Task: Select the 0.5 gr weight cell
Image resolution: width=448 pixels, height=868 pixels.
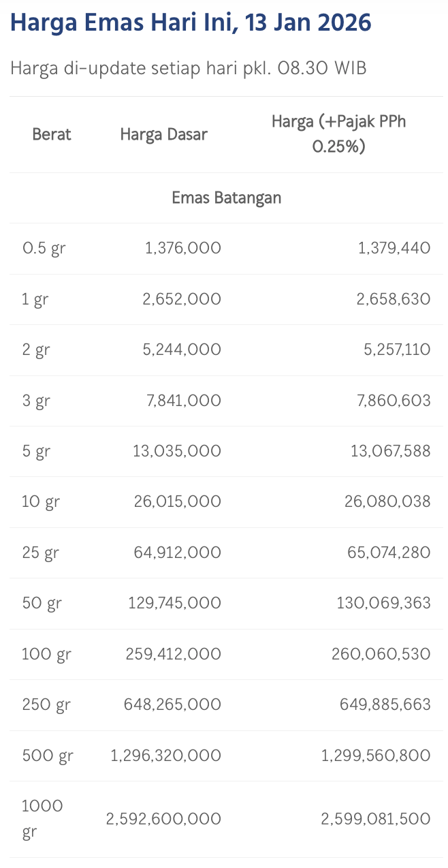Action: coord(44,248)
